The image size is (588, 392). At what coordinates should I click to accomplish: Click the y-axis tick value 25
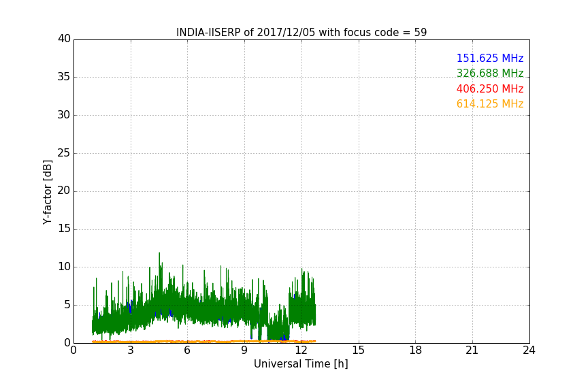[64, 153]
